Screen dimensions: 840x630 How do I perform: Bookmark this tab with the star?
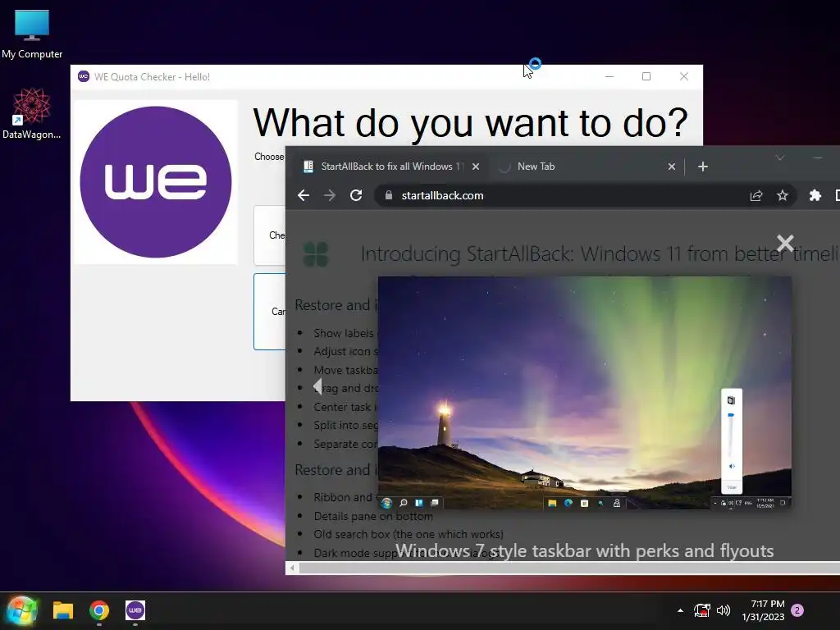tap(782, 195)
